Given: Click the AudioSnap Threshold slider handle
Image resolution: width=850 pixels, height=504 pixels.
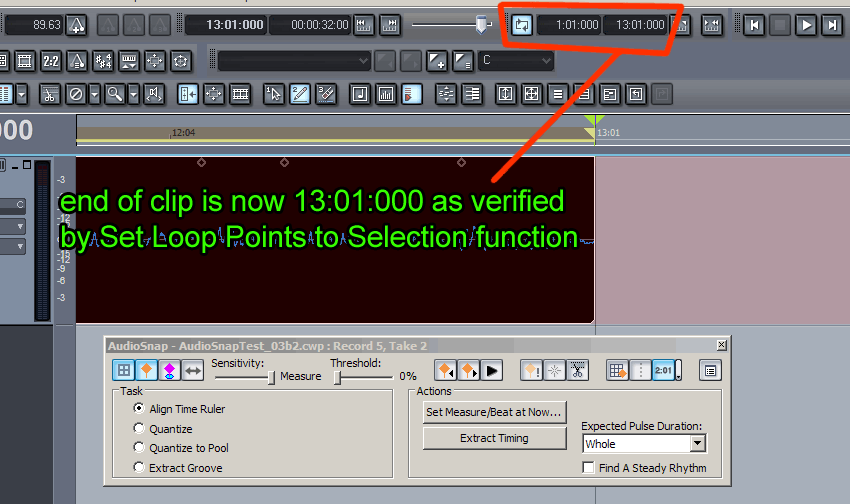Looking at the screenshot, I should [338, 377].
